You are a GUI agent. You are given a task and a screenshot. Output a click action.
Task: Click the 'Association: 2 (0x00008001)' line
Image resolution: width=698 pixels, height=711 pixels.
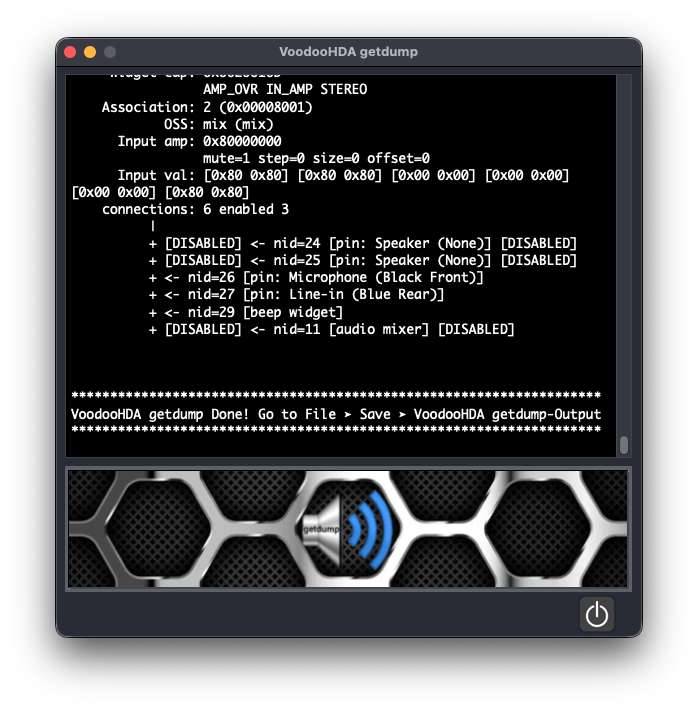click(207, 107)
